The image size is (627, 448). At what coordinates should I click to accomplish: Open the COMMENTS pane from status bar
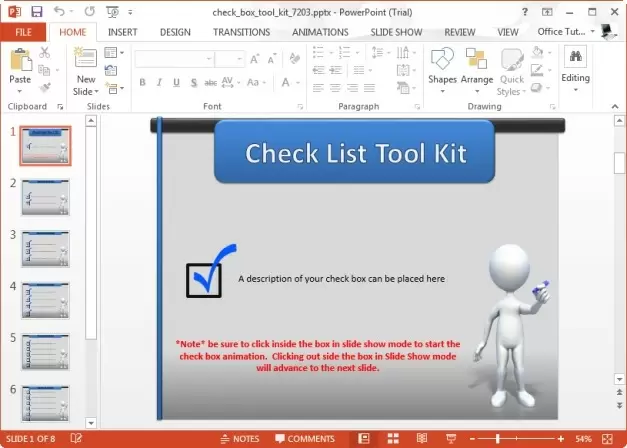click(304, 439)
